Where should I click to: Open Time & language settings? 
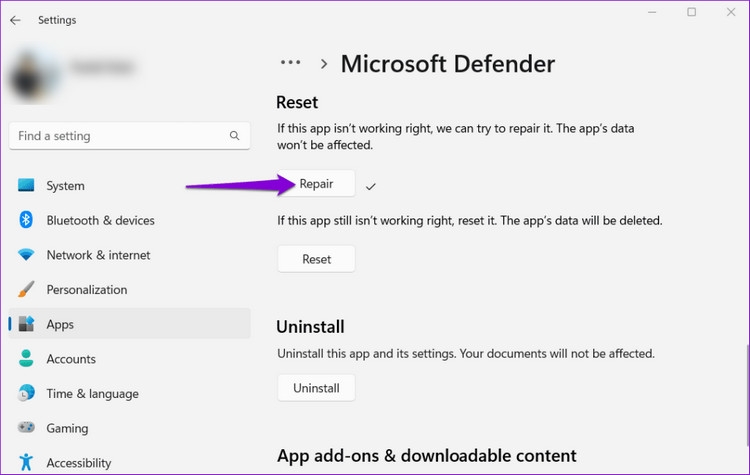[129, 393]
